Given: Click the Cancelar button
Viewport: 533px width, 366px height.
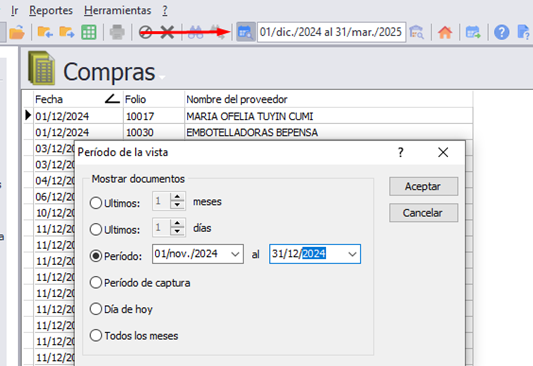Looking at the screenshot, I should [424, 213].
